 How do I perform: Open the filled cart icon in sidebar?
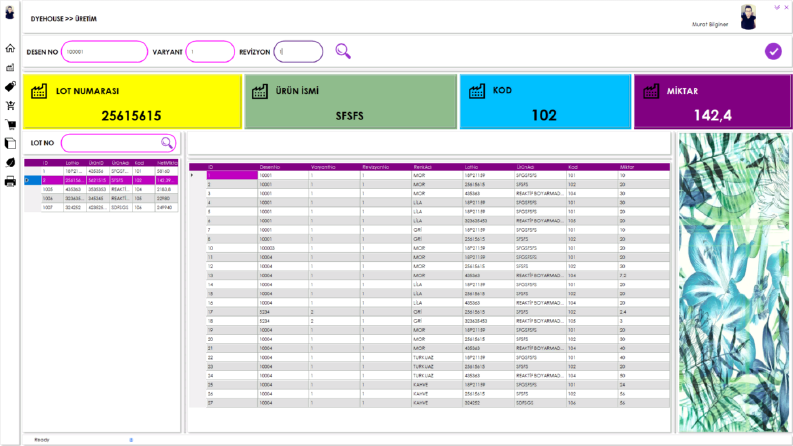tap(10, 124)
